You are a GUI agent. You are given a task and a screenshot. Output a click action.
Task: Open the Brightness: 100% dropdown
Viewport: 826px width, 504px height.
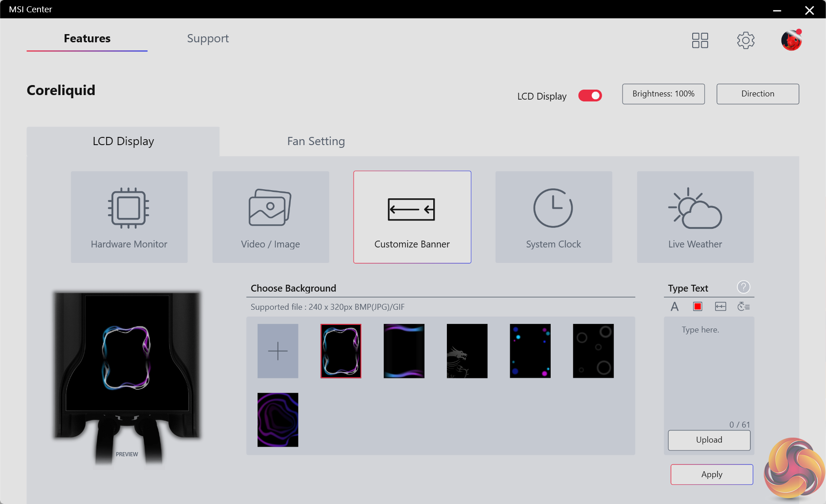663,94
